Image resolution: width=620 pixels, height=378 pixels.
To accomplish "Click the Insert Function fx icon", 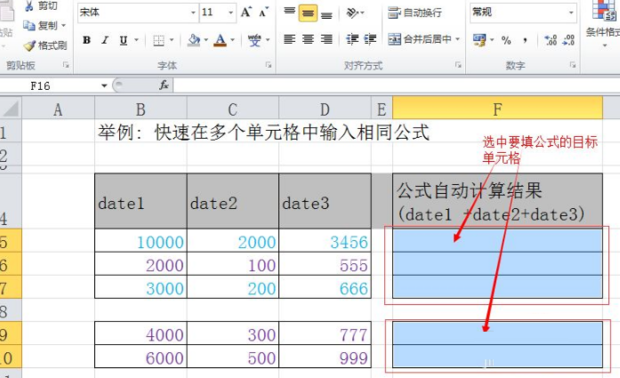I will click(164, 85).
